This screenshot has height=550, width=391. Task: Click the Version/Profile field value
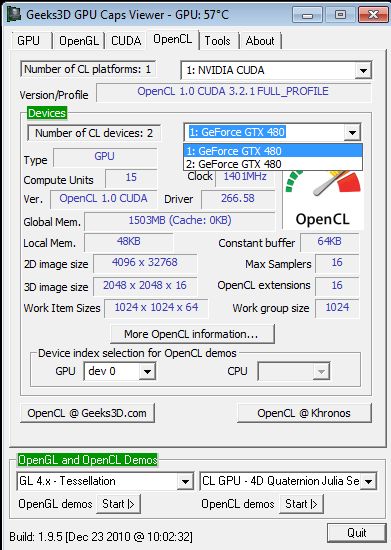tap(234, 92)
